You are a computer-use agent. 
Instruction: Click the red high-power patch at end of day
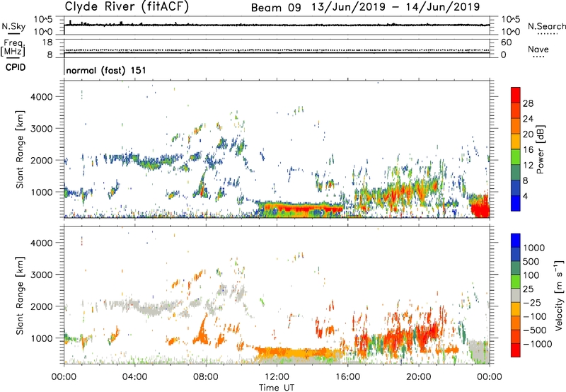click(x=481, y=207)
